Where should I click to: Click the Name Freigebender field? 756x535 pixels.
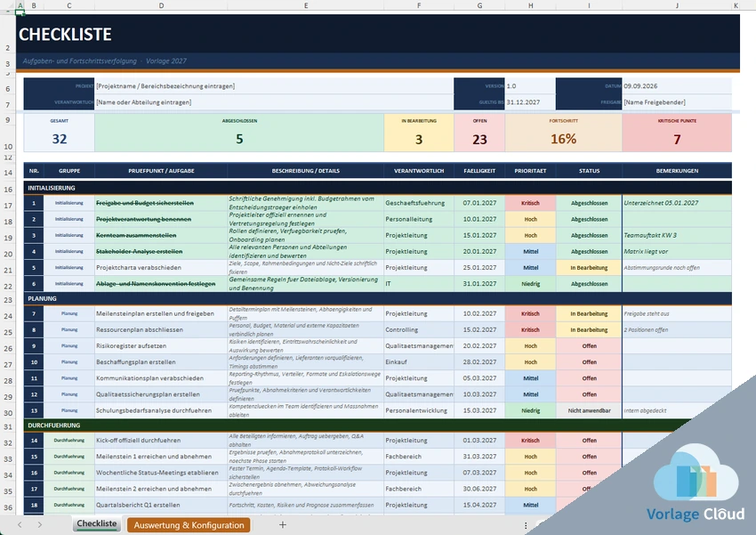677,101
